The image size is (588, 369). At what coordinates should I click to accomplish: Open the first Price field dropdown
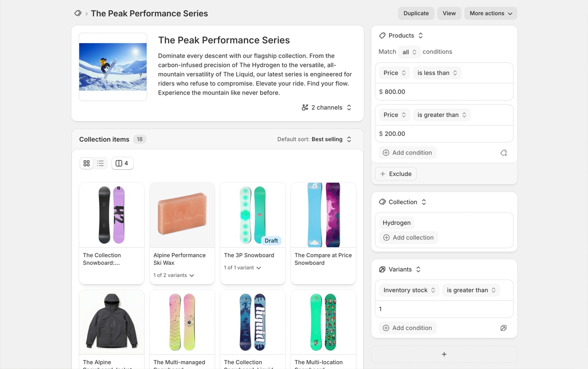tap(395, 73)
